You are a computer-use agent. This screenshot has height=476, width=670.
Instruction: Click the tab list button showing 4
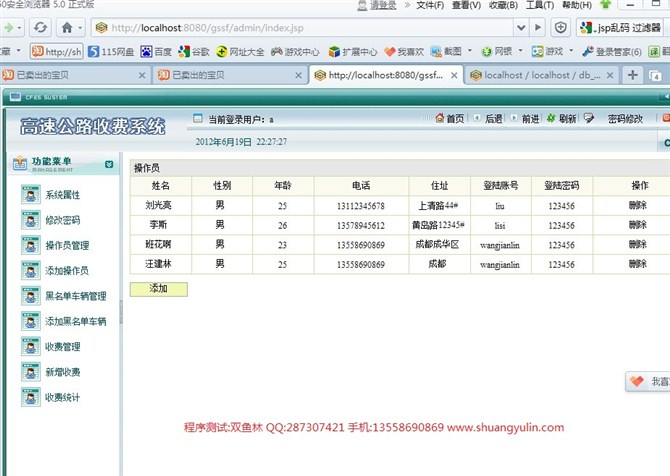[655, 76]
